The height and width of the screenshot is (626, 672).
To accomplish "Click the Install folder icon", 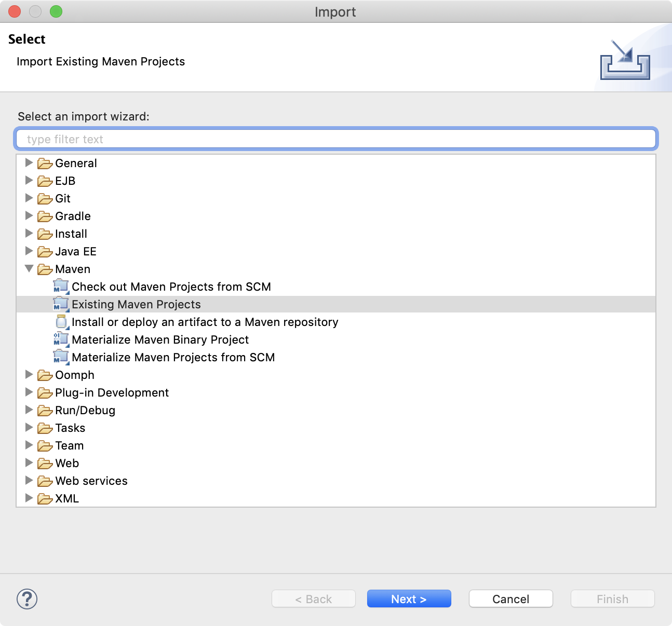I will point(45,234).
